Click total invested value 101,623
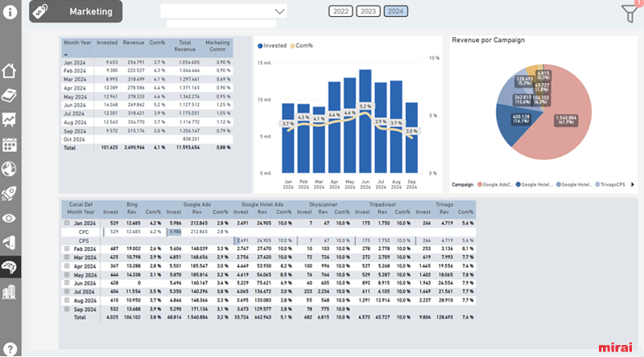 click(109, 148)
